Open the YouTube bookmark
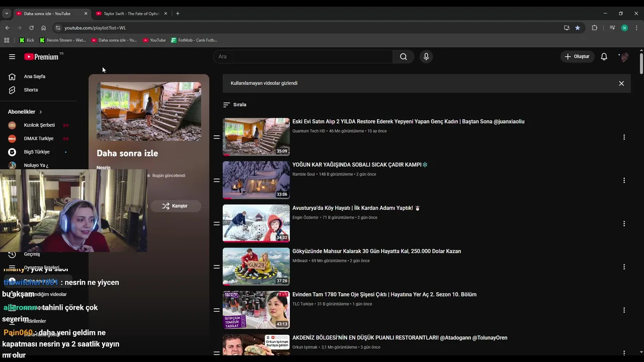Viewport: 644px width, 362px height. point(154,40)
